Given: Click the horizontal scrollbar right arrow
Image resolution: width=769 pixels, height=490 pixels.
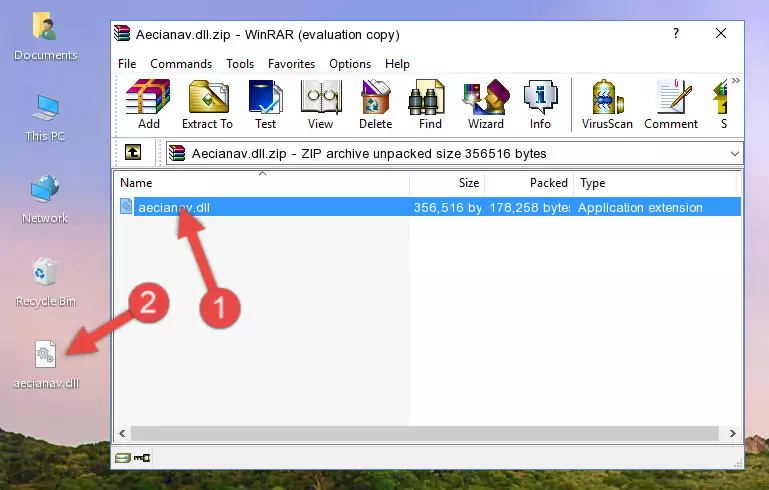Looking at the screenshot, I should click(x=732, y=434).
